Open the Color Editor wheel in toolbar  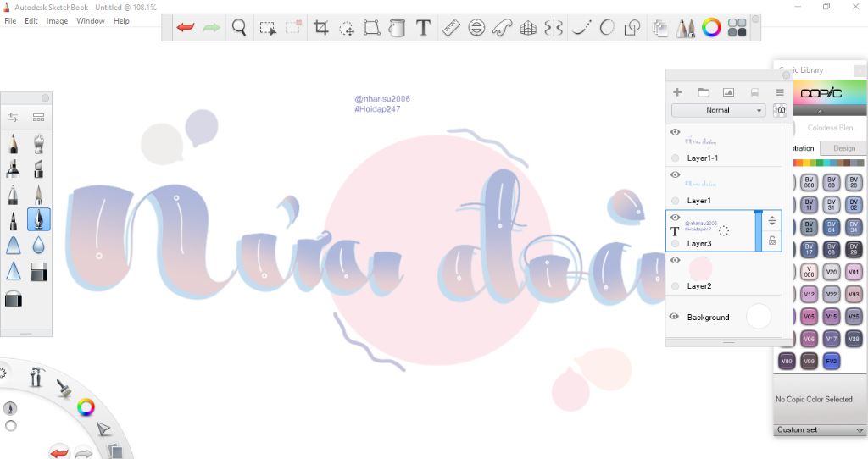(x=711, y=27)
